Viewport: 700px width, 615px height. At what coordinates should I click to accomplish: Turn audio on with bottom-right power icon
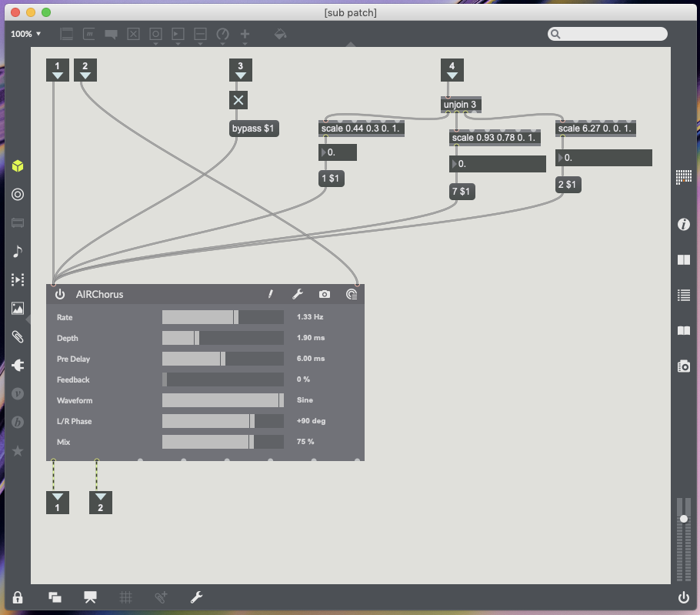tap(683, 597)
